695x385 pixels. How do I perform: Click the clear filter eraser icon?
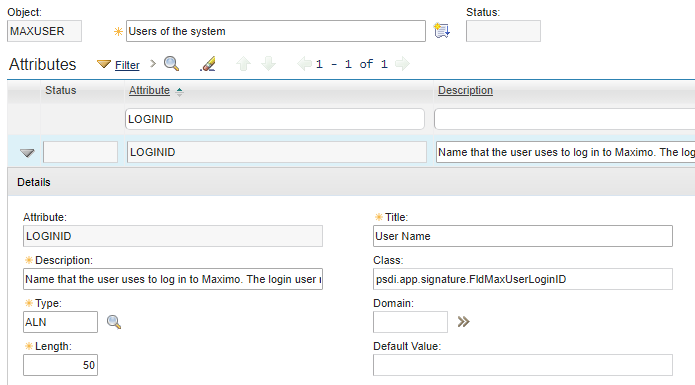207,64
